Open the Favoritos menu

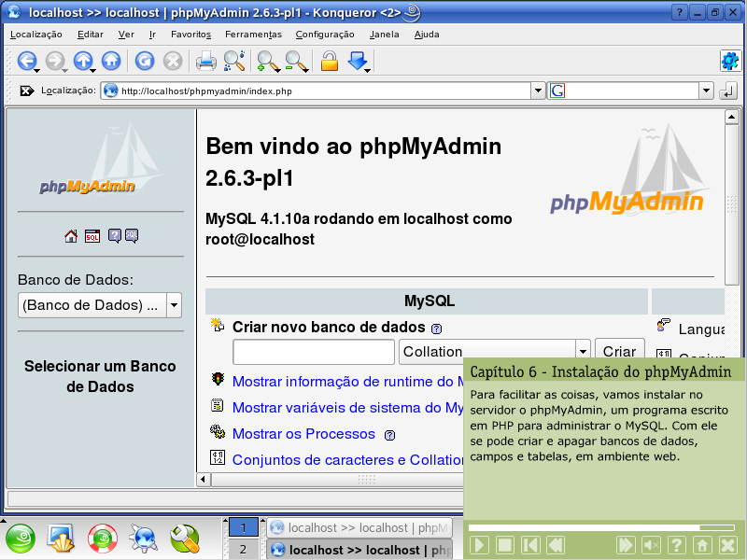pyautogui.click(x=190, y=34)
